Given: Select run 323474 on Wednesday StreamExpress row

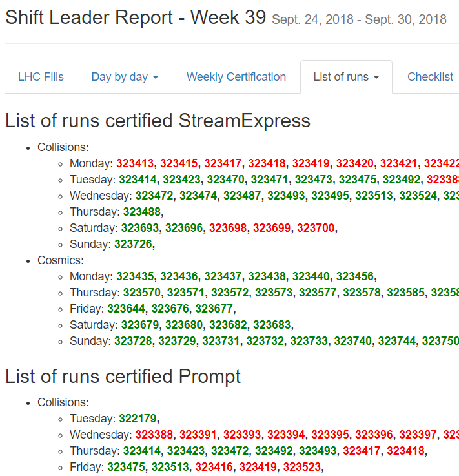Looking at the screenshot, I should pyautogui.click(x=198, y=196).
